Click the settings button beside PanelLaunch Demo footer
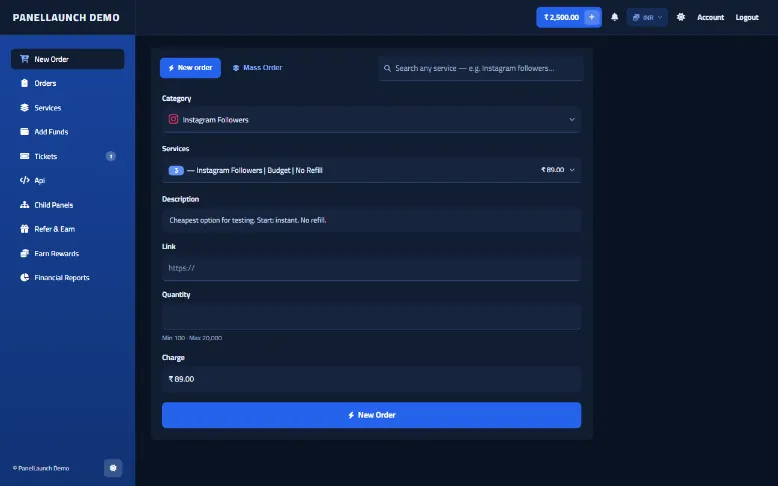The width and height of the screenshot is (778, 486). click(x=113, y=468)
